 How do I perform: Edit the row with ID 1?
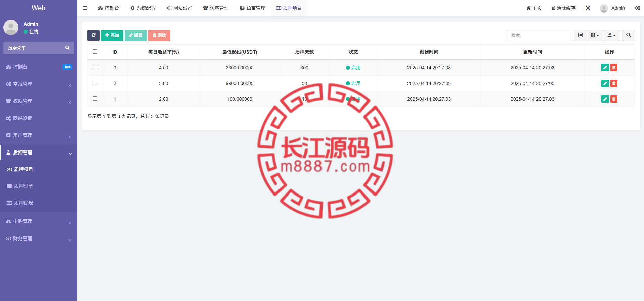tap(605, 99)
